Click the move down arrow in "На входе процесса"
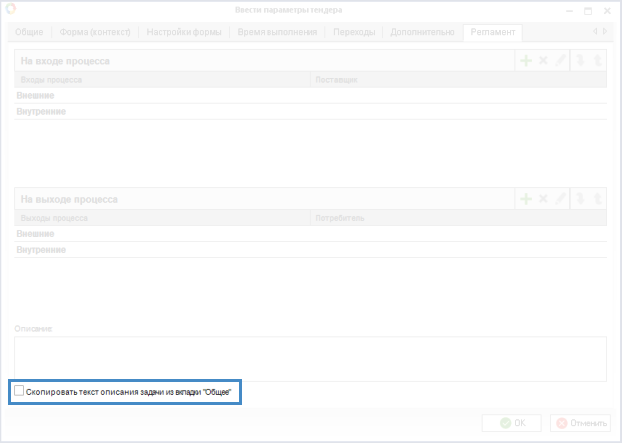The height and width of the screenshot is (443, 622). point(580,61)
